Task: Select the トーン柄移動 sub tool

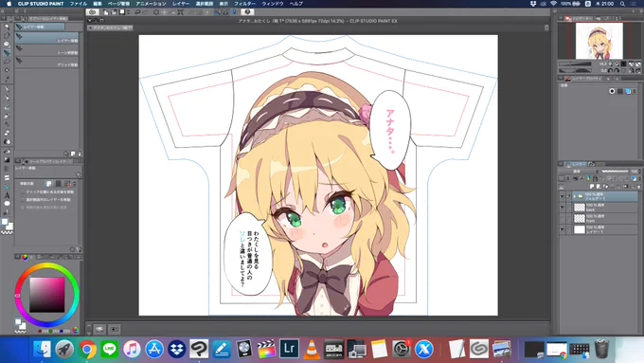Action: coord(46,50)
